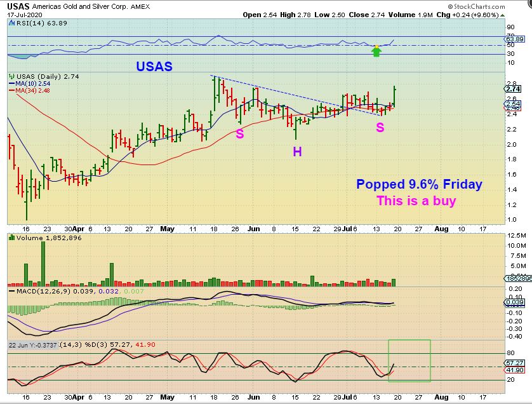This screenshot has height=404, width=532.
Task: Click the blue line marker for MA(10)
Action: 12,84
